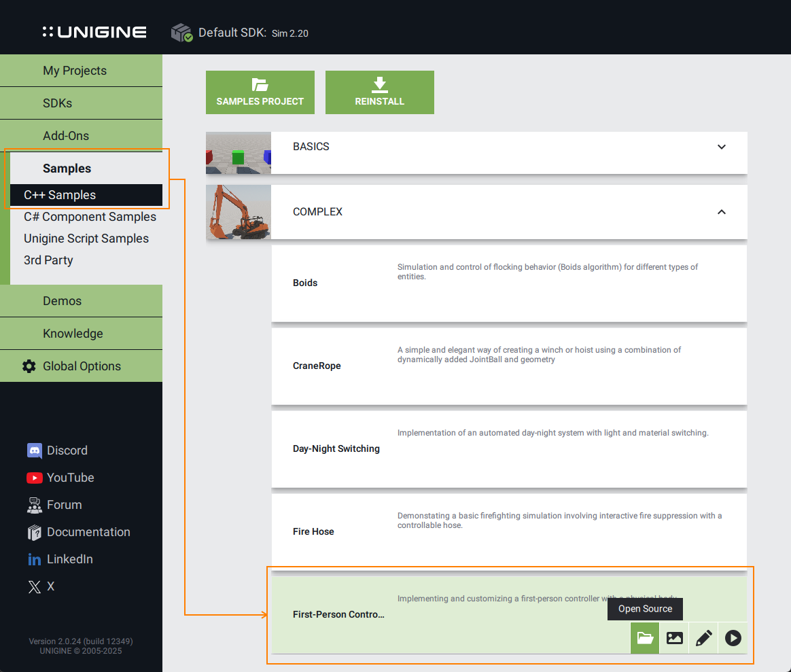Open the Discord link
This screenshot has width=791, height=672.
57,450
